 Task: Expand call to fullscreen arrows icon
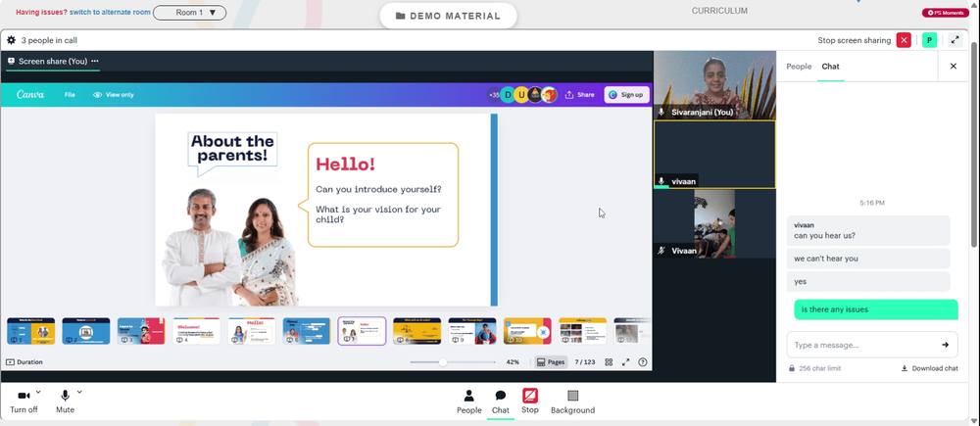click(x=955, y=40)
